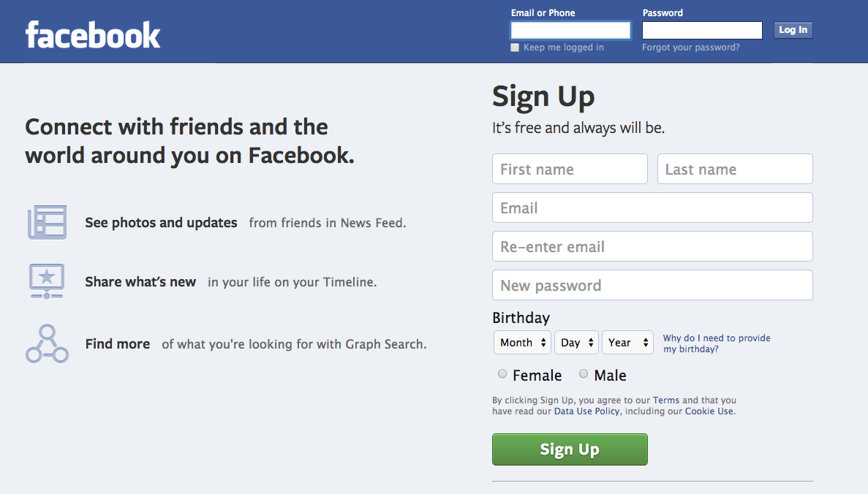This screenshot has width=868, height=494.
Task: Click the Timeline star icon
Action: [x=47, y=281]
